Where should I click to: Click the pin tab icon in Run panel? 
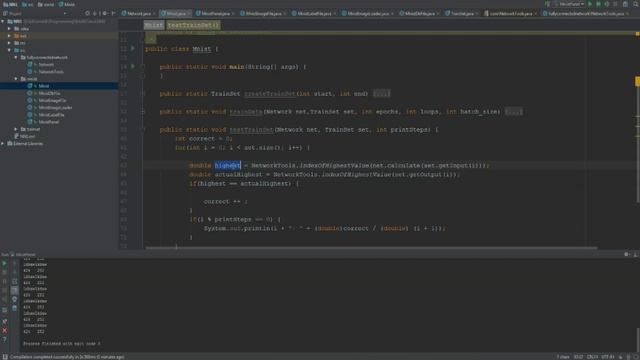(4, 322)
